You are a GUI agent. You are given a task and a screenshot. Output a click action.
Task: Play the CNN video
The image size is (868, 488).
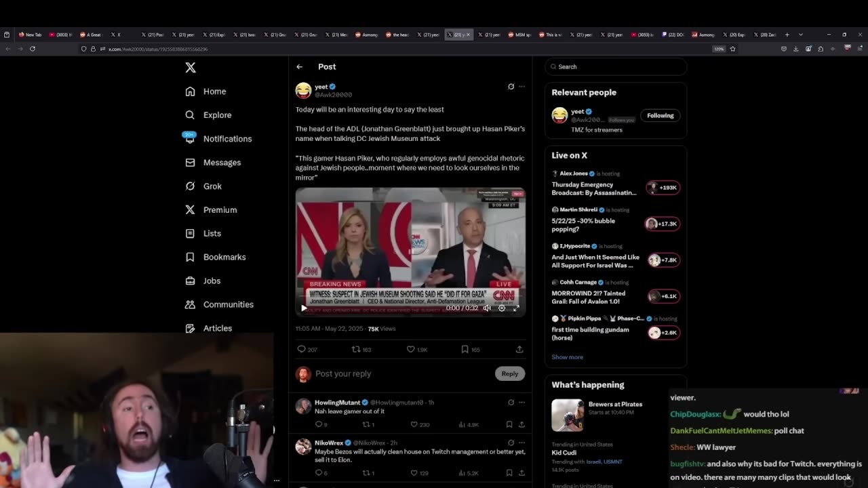(304, 308)
